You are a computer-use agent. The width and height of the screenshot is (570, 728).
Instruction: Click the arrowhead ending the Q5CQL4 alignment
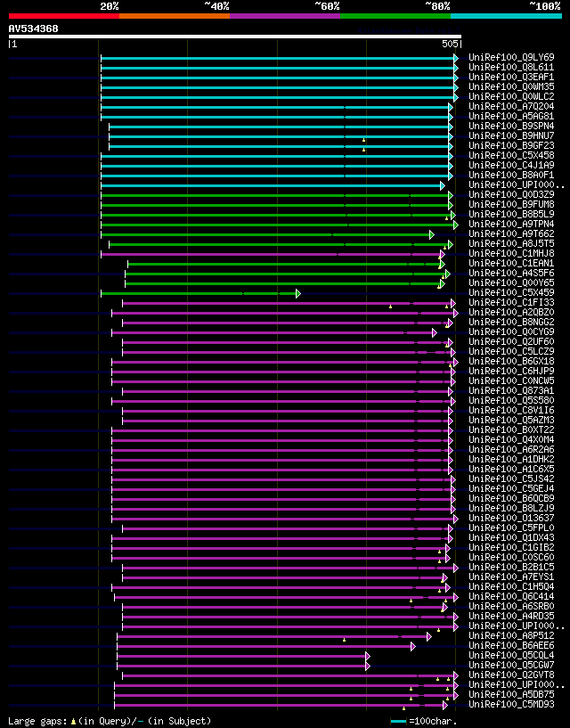pos(368,656)
